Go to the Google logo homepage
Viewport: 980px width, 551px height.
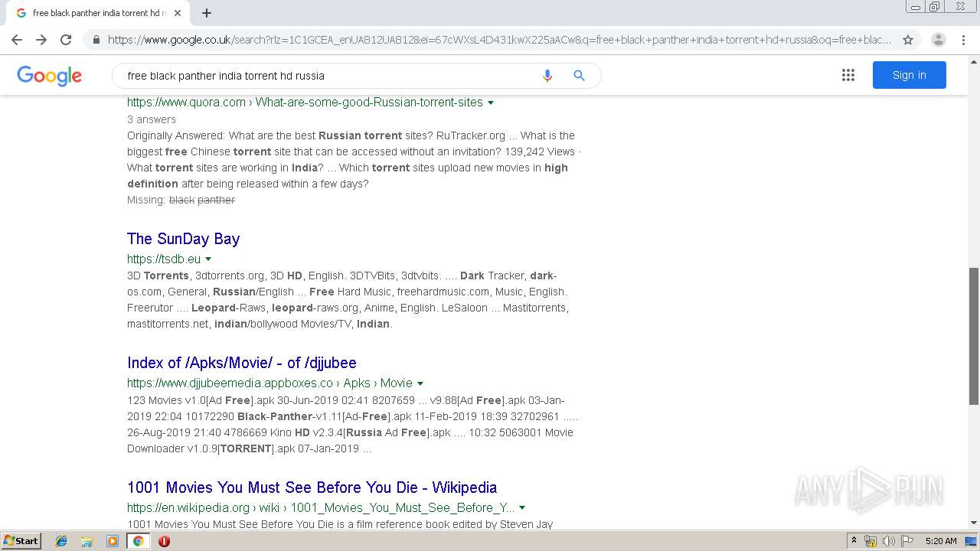[x=49, y=76]
